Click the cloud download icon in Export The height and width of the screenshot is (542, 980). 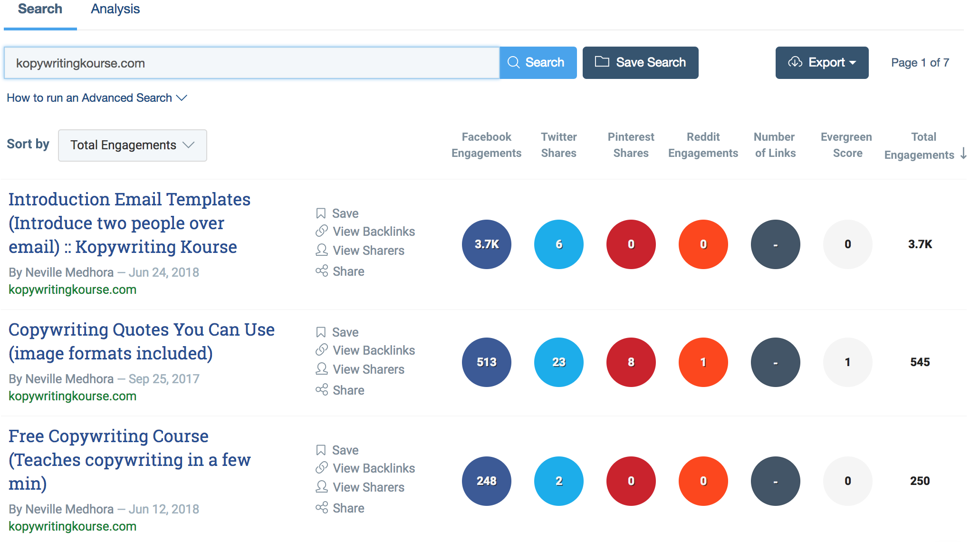[795, 62]
